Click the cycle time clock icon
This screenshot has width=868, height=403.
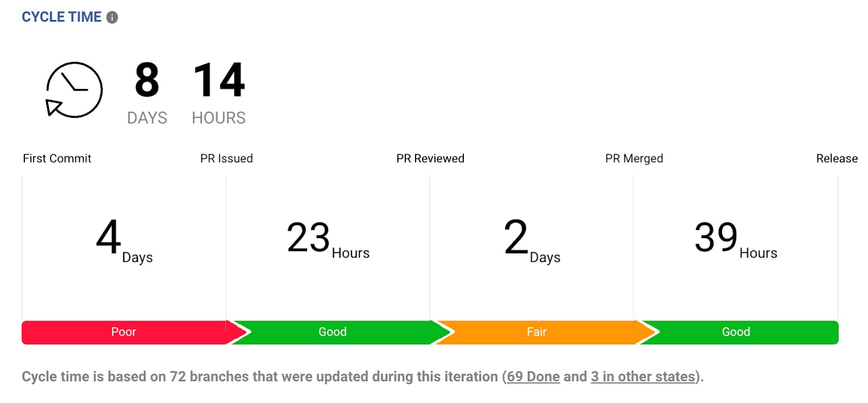pyautogui.click(x=74, y=90)
